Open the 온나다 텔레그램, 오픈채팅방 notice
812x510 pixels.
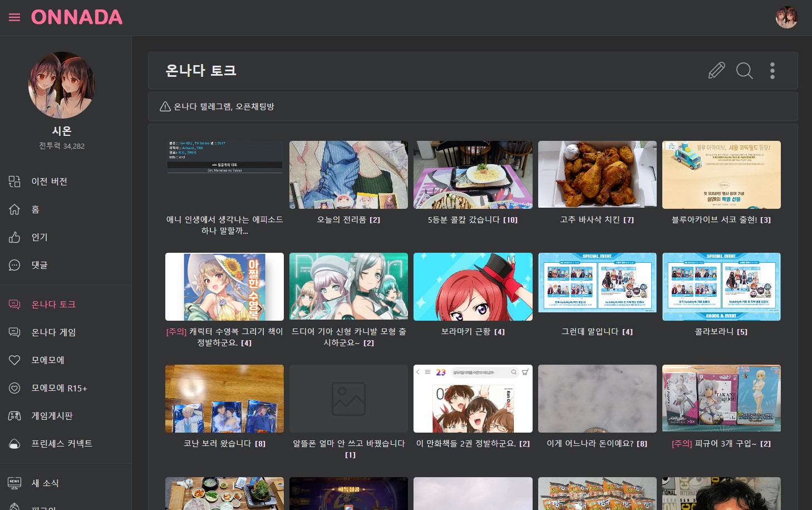pos(224,106)
